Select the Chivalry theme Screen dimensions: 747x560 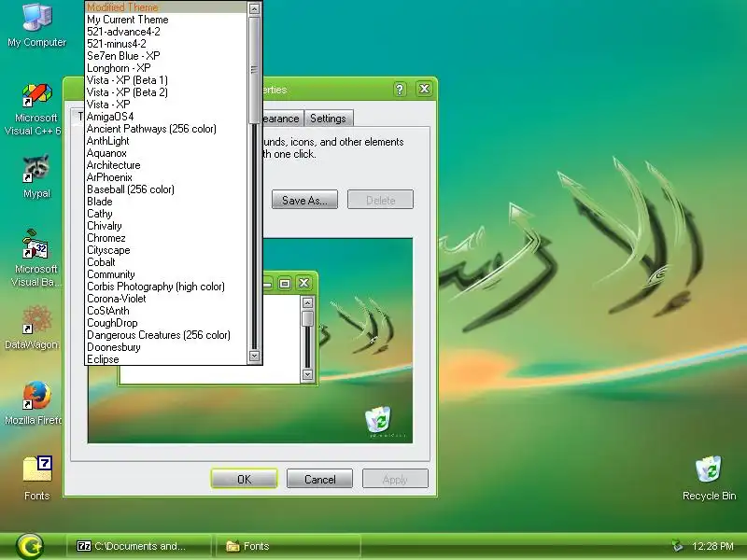(x=166, y=226)
